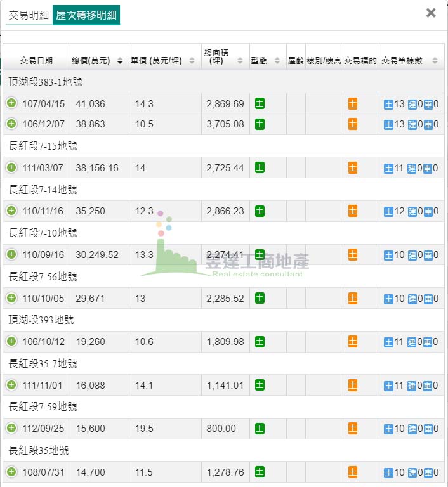Expand the 107/04/15 transaction row
Image resolution: width=448 pixels, height=487 pixels.
pyautogui.click(x=11, y=103)
